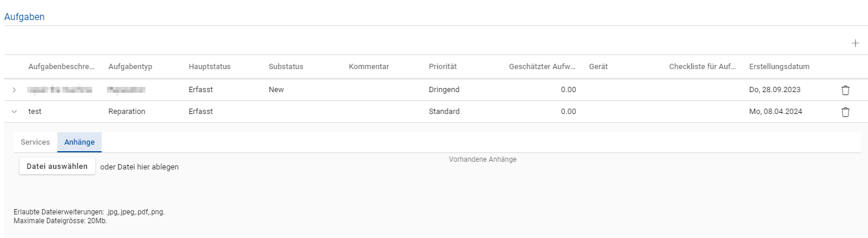Viewport: 868px width, 238px height.
Task: Switch to the Services tab
Action: (x=35, y=142)
